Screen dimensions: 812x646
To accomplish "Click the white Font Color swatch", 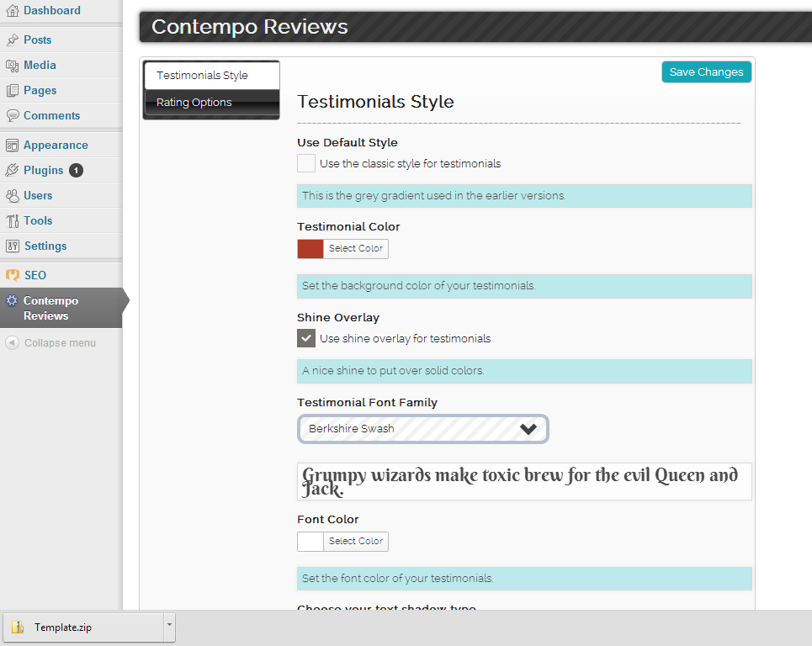I will tap(310, 542).
